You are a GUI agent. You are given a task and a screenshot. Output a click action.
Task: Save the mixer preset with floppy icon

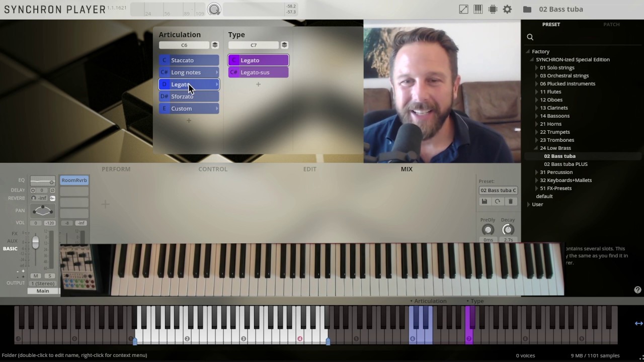coord(485,202)
